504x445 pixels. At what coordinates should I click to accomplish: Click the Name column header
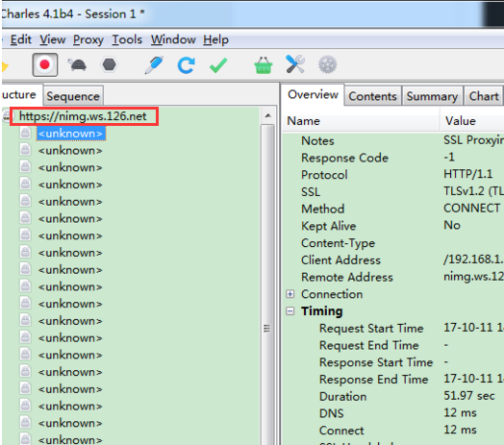pyautogui.click(x=361, y=121)
